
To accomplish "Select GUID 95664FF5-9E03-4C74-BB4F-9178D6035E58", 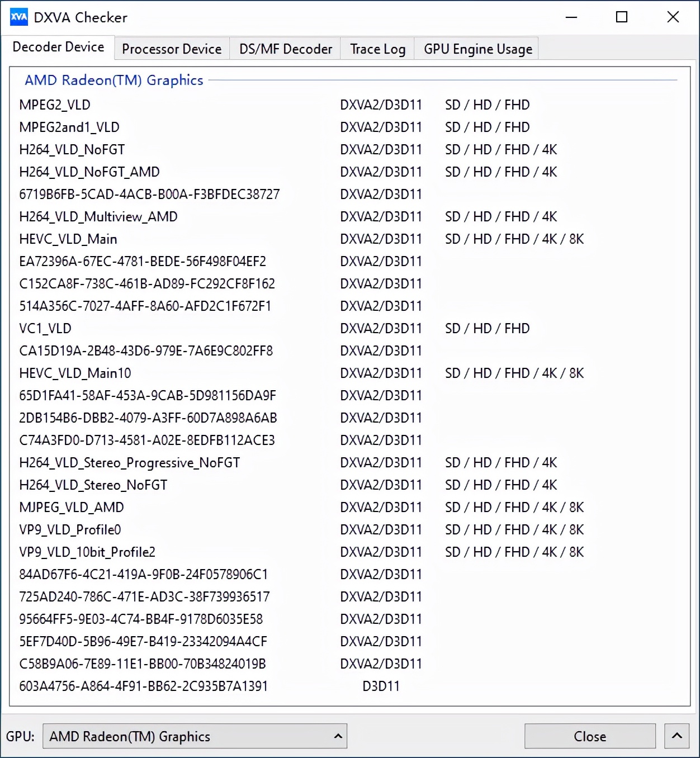I will pyautogui.click(x=141, y=619).
